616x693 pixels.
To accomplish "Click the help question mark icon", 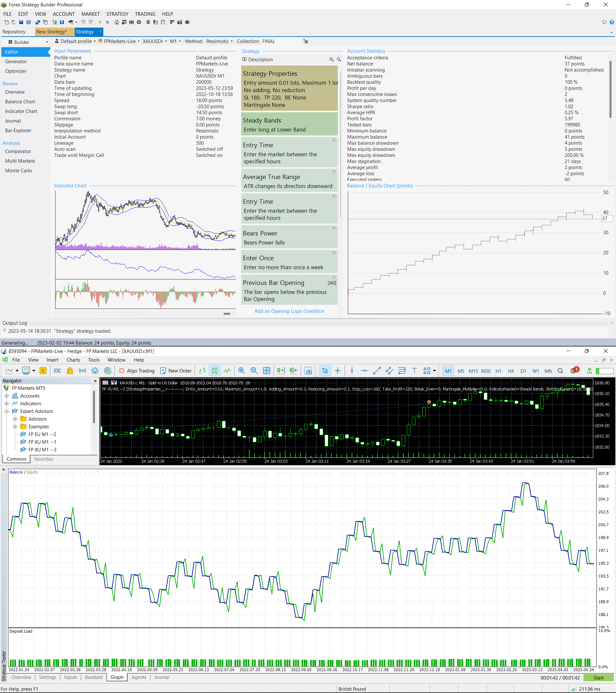I will [x=612, y=22].
